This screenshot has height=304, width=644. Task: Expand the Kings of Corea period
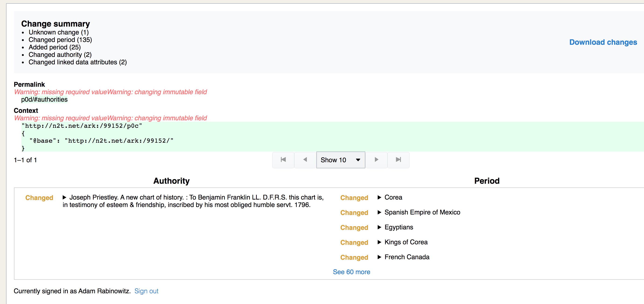[x=380, y=242]
